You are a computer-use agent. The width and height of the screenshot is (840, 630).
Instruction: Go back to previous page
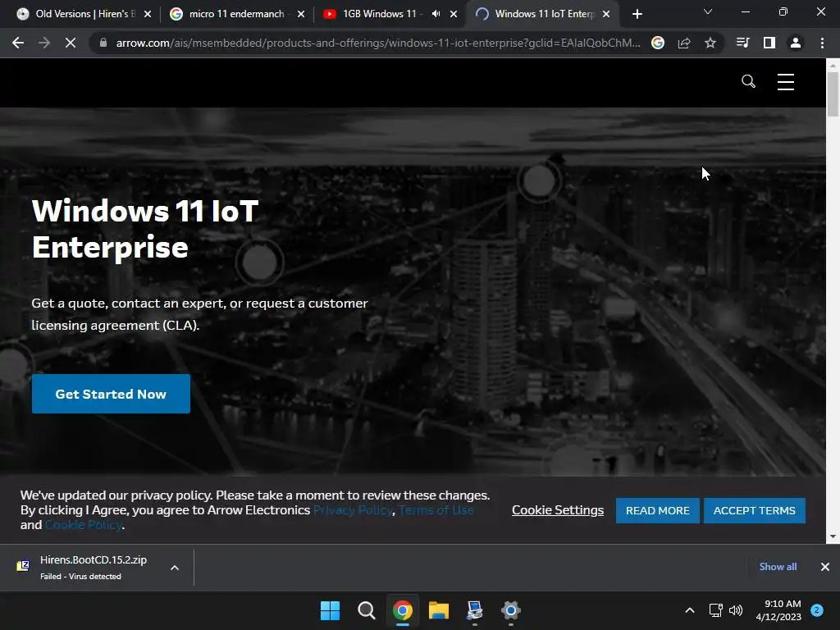coord(18,43)
